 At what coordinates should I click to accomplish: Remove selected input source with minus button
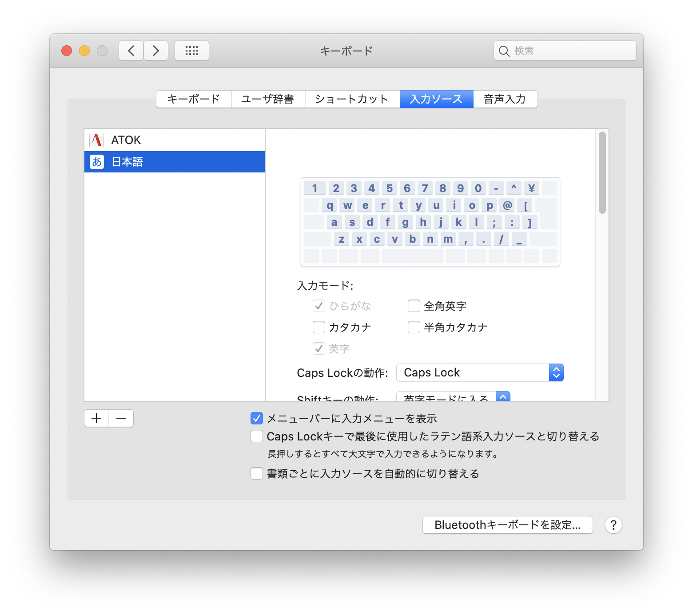pos(121,418)
